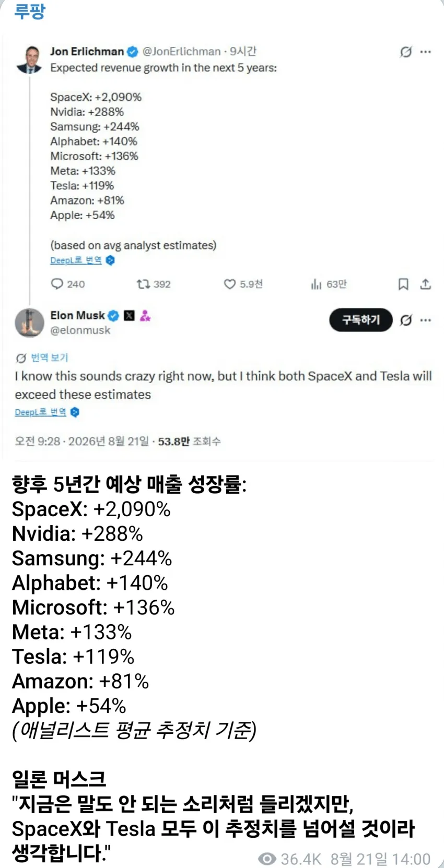
Task: Click the 구독하기 subscribe button
Action: [361, 320]
